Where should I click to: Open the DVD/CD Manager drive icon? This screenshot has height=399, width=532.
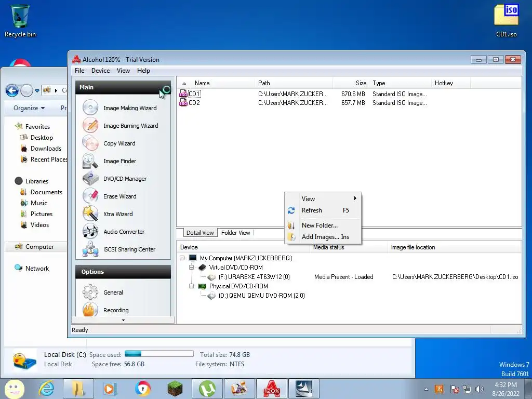90,178
